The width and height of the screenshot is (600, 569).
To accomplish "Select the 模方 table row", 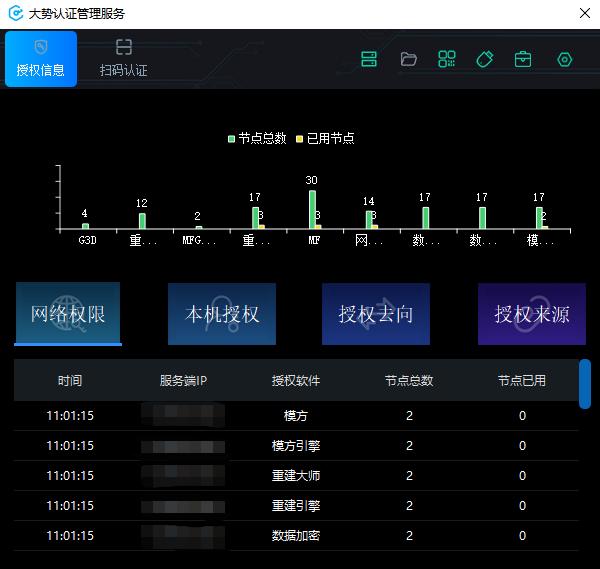I will [296, 416].
